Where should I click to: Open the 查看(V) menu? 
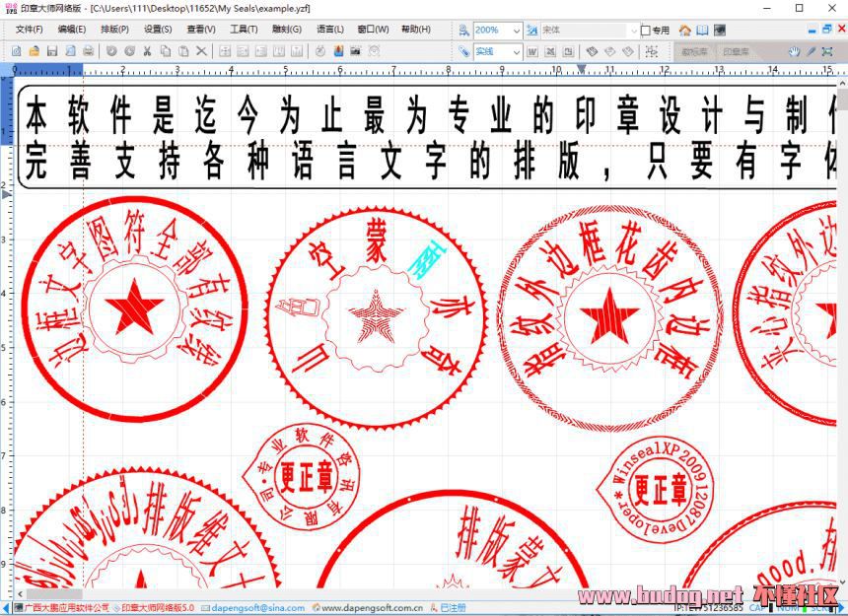point(201,30)
